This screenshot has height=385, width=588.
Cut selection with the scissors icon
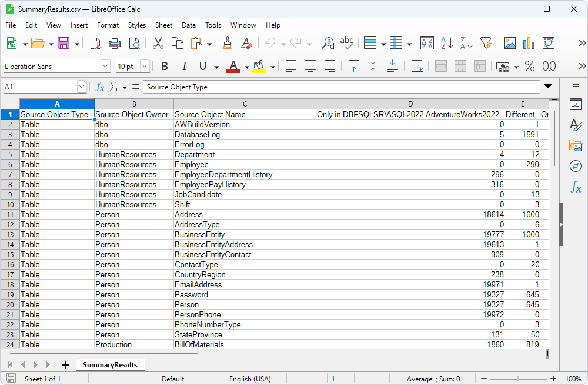158,43
